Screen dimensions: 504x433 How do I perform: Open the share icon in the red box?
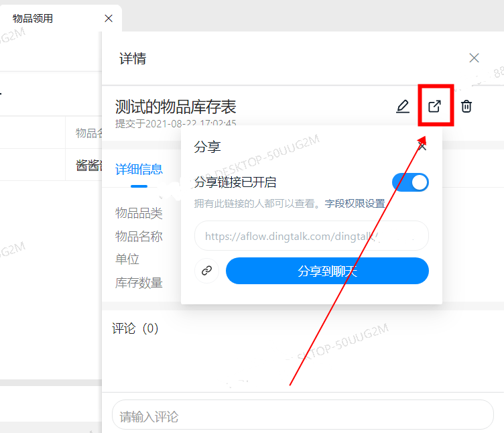point(435,107)
